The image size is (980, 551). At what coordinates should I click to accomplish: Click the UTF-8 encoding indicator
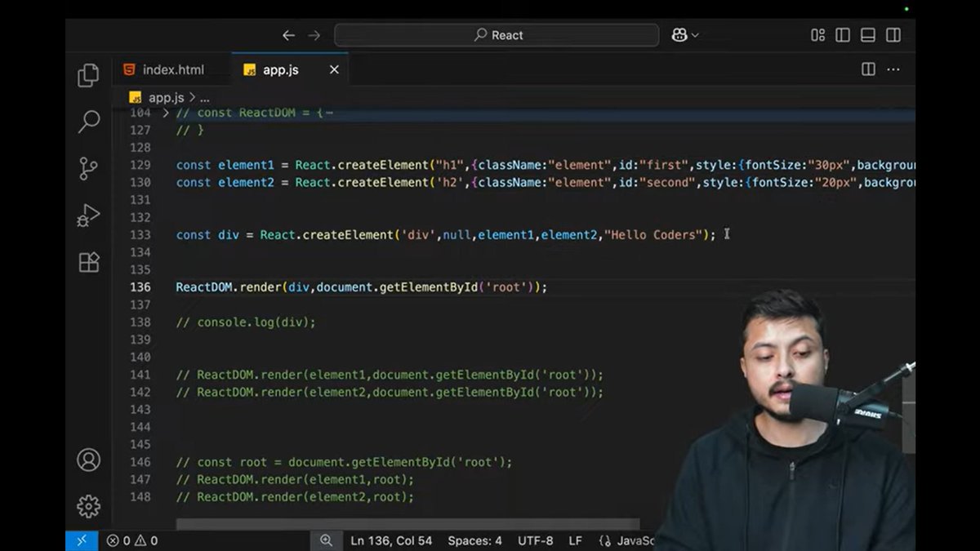535,540
